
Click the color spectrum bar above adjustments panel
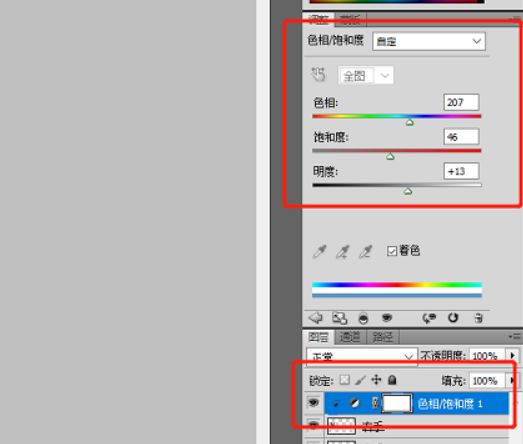[x=397, y=1]
